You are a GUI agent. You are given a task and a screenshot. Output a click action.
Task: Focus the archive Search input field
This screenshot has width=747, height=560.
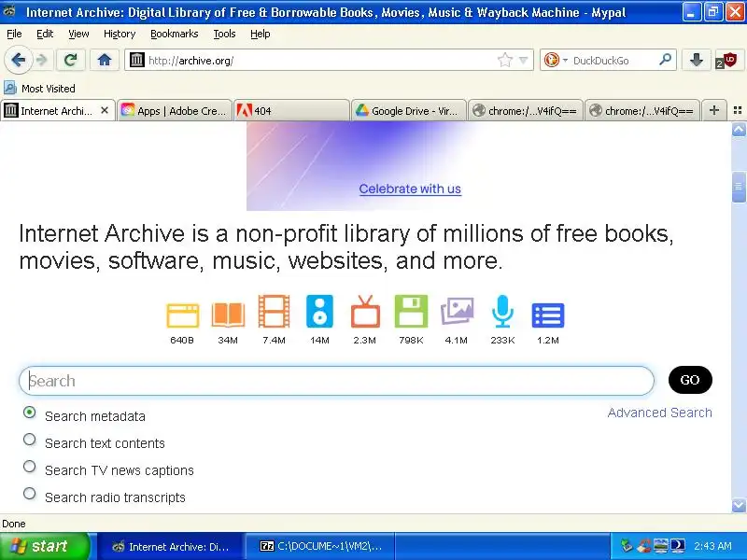click(336, 381)
